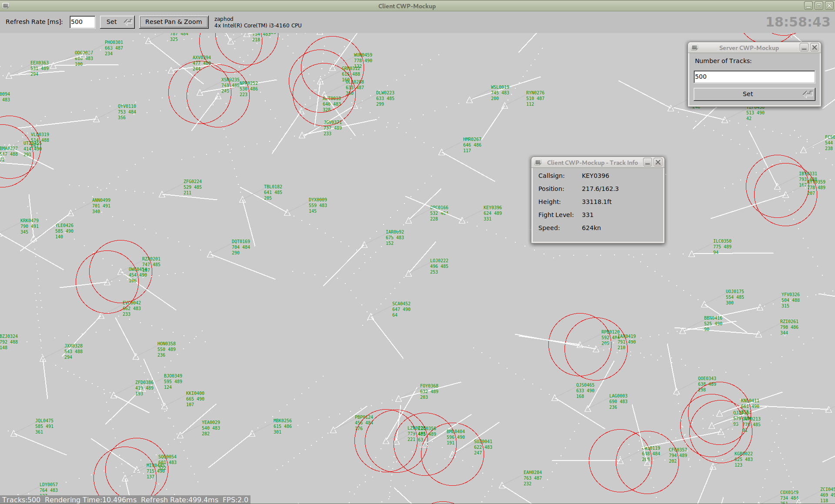Viewport: 835px width, 504px height.
Task: Click the SCA0452 aircraft triangle marker
Action: pyautogui.click(x=370, y=317)
